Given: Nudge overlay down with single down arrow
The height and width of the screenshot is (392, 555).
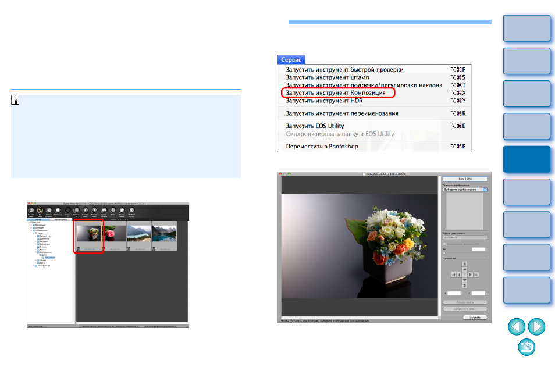Looking at the screenshot, I should pyautogui.click(x=464, y=280).
